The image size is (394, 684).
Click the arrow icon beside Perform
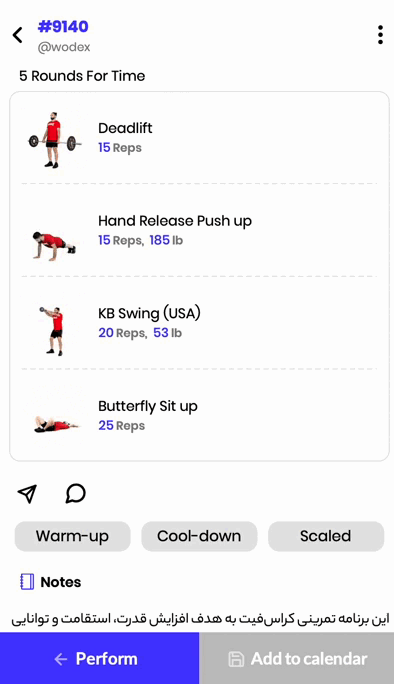point(61,659)
